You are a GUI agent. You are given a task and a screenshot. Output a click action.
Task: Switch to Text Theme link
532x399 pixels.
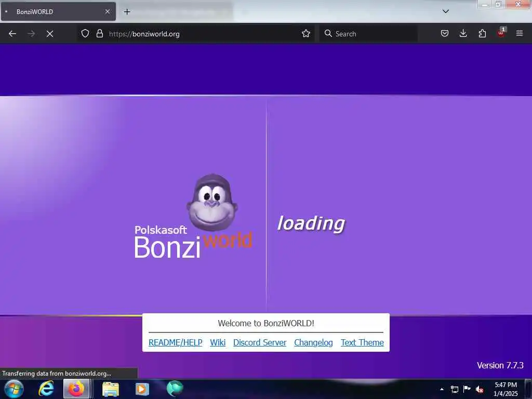[362, 343]
